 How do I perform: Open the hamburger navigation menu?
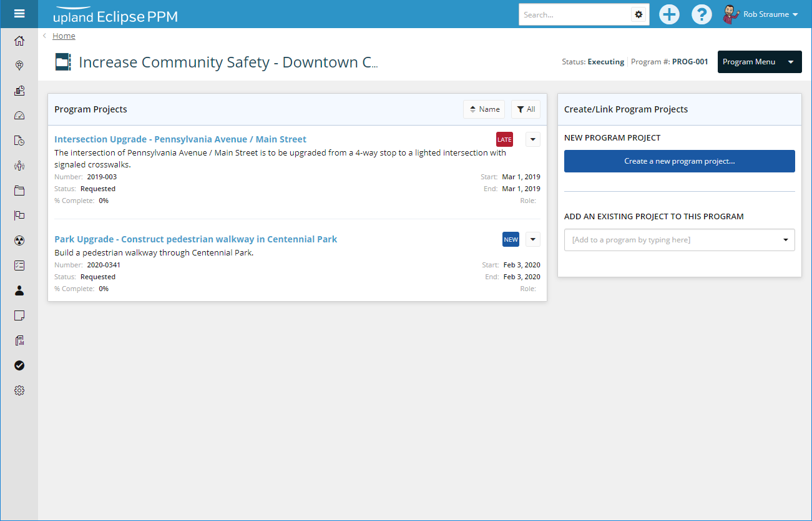pos(19,14)
